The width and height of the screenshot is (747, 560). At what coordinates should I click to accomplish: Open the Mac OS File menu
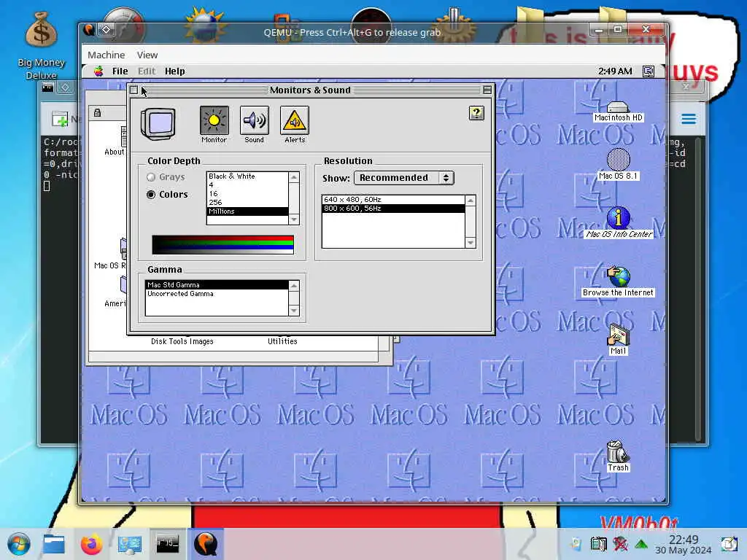120,71
